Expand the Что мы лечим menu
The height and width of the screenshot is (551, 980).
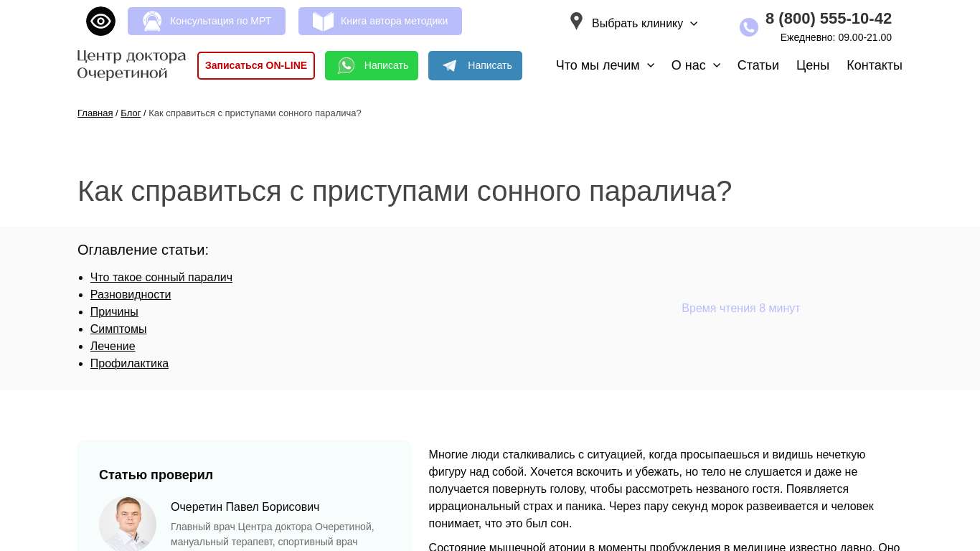pyautogui.click(x=605, y=65)
